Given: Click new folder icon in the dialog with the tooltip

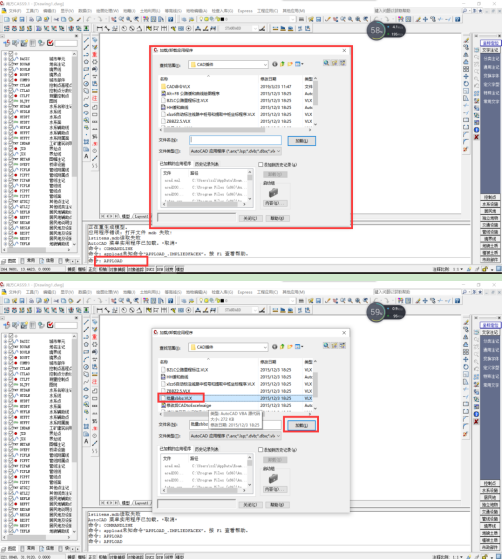Looking at the screenshot, I should [x=290, y=347].
